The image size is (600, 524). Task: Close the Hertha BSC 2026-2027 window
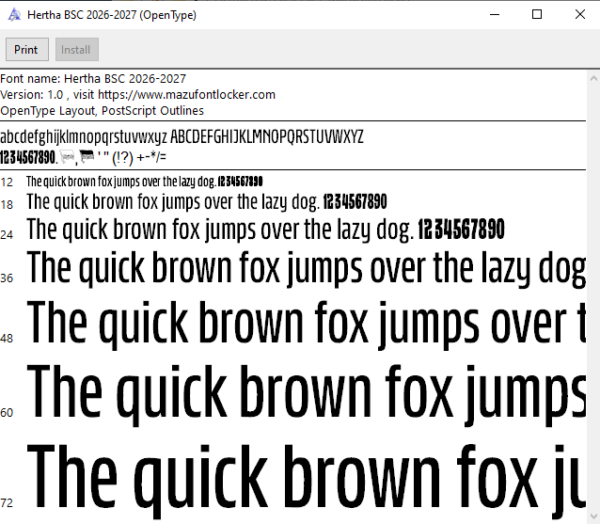pyautogui.click(x=580, y=15)
